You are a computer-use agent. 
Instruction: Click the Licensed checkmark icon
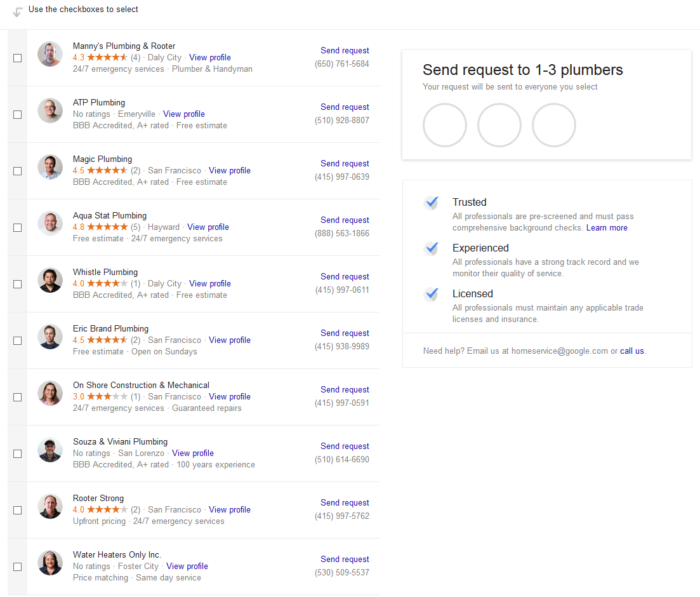pyautogui.click(x=432, y=294)
